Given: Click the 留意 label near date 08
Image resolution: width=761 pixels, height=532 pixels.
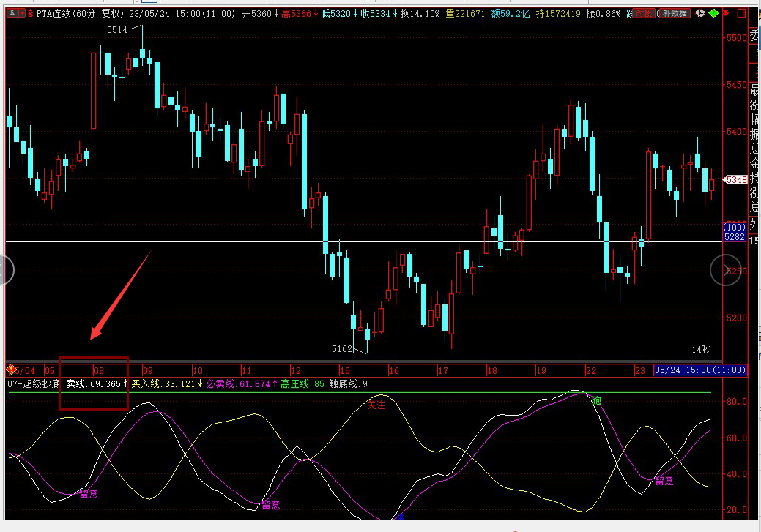Looking at the screenshot, I should pos(89,494).
